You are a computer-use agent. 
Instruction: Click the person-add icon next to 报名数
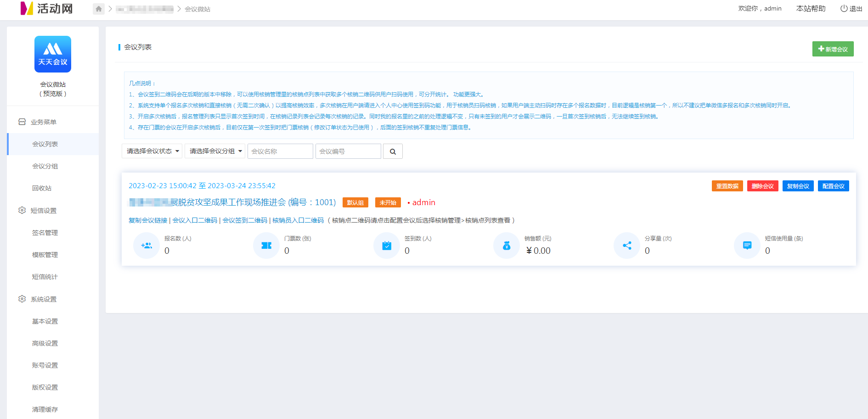pos(146,246)
